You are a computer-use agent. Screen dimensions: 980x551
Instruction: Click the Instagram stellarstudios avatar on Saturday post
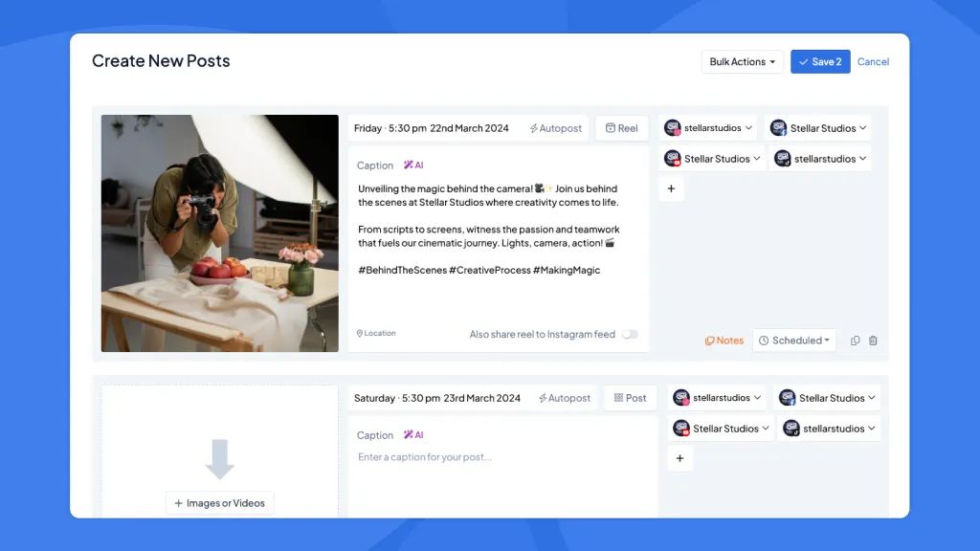click(x=681, y=397)
